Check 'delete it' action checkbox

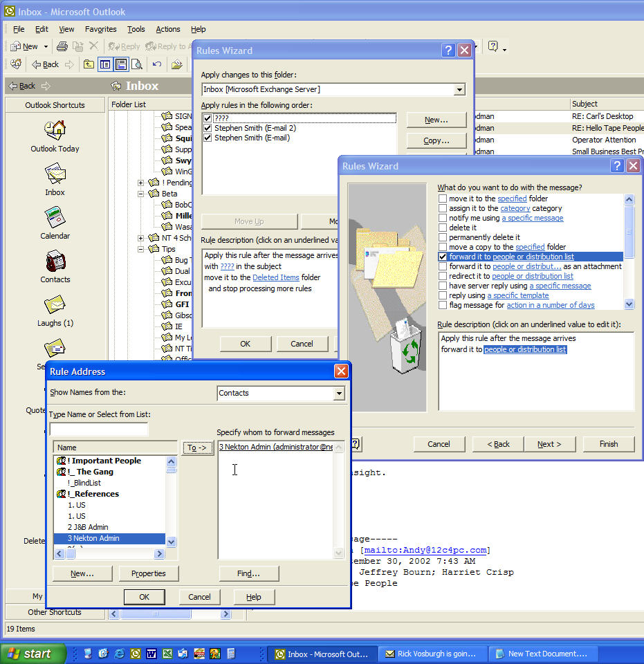point(443,228)
